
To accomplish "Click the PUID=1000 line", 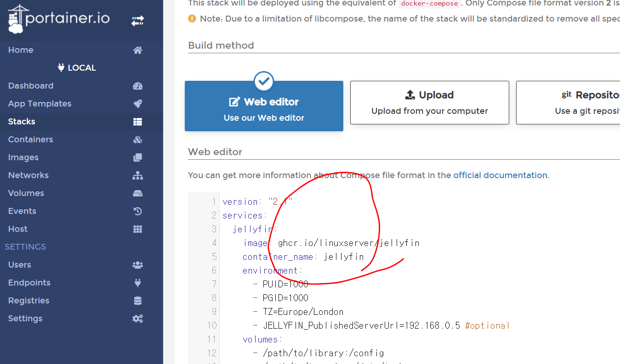I will (x=281, y=284).
